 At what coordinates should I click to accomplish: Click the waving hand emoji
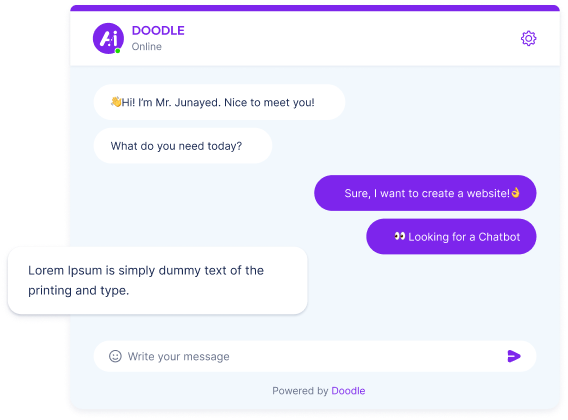coord(116,102)
